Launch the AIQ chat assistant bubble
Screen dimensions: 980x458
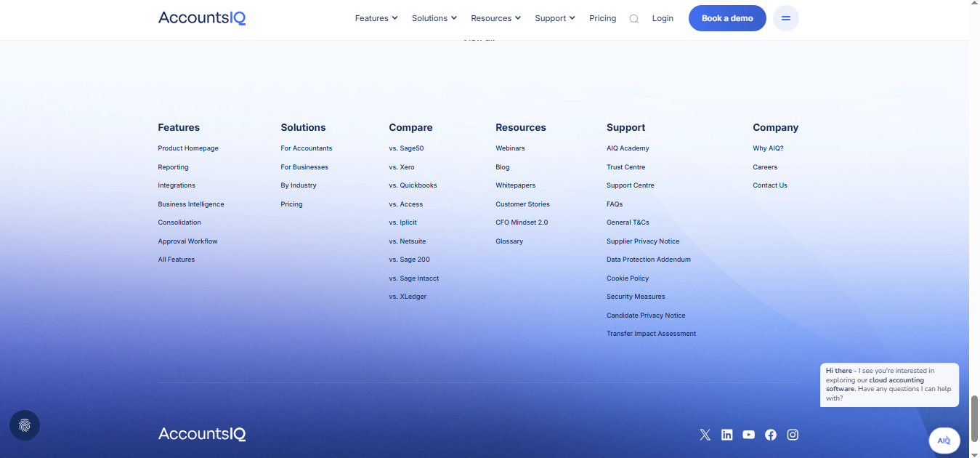click(x=944, y=440)
